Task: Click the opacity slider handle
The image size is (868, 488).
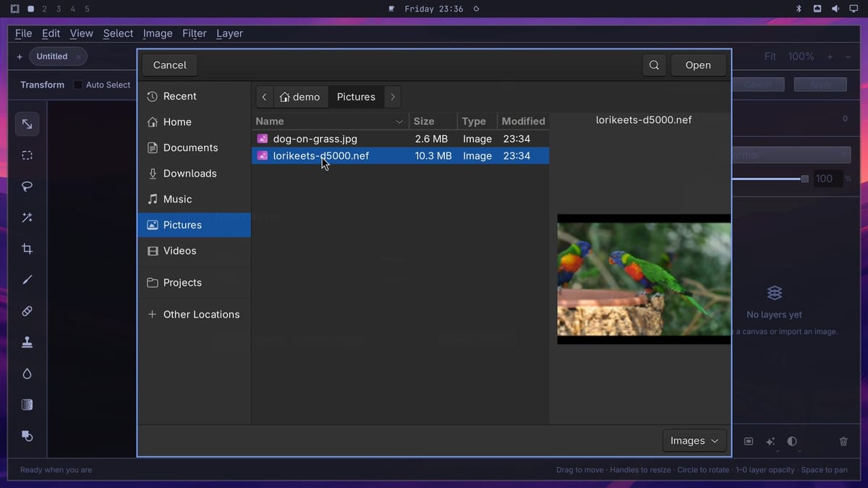Action: 804,179
